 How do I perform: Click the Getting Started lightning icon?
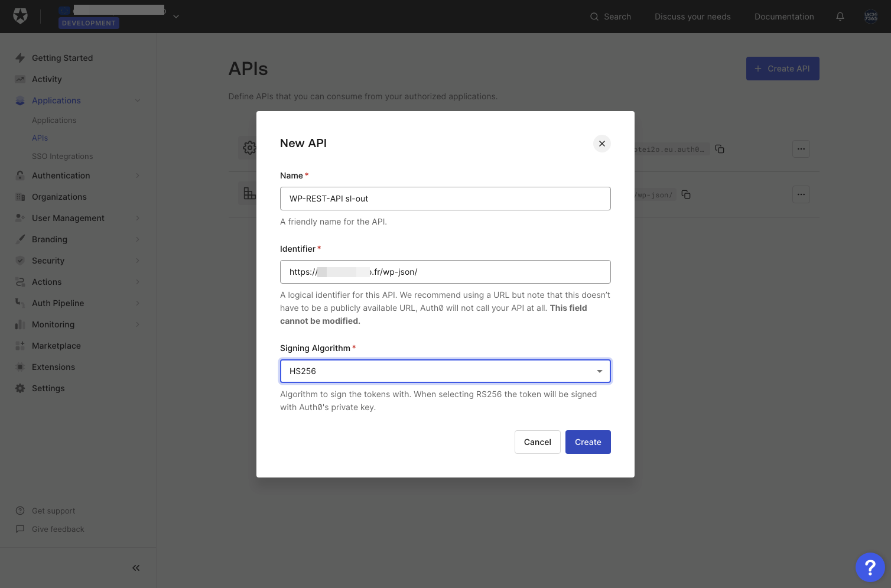(x=20, y=58)
